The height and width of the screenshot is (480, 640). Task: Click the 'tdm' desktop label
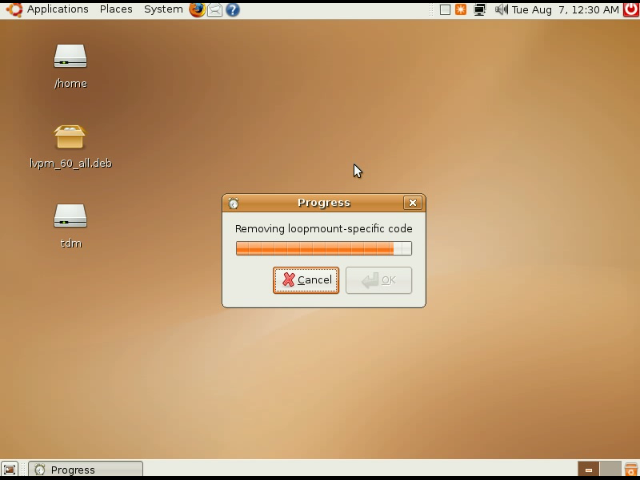pyautogui.click(x=71, y=243)
